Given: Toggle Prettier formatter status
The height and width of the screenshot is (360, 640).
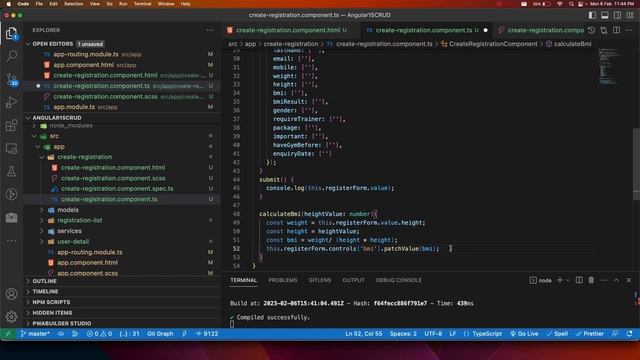Looking at the screenshot, I should click(589, 333).
